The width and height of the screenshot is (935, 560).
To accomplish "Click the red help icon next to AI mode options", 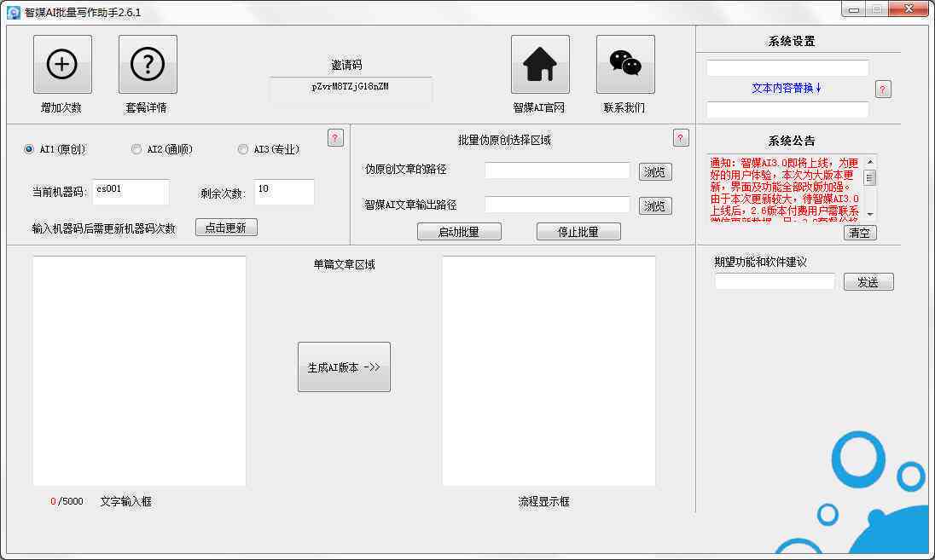I will (334, 137).
